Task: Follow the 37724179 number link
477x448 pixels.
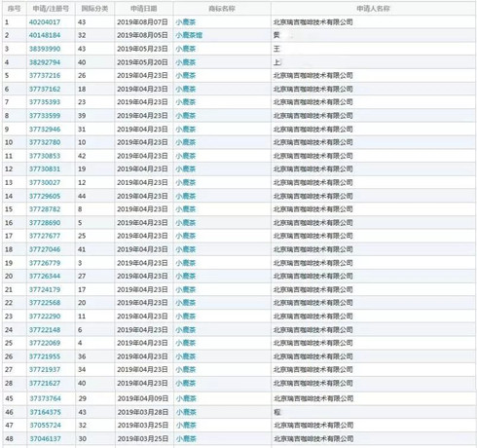Action: pos(45,289)
